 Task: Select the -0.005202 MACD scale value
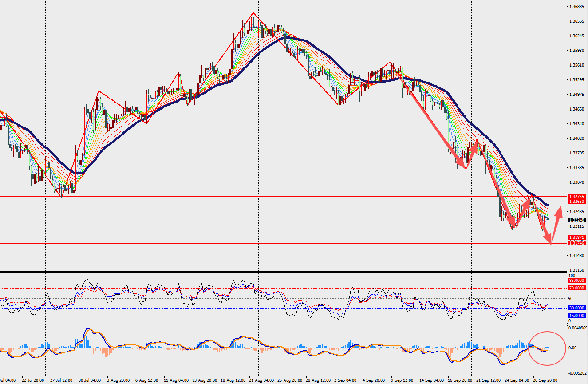coord(578,373)
